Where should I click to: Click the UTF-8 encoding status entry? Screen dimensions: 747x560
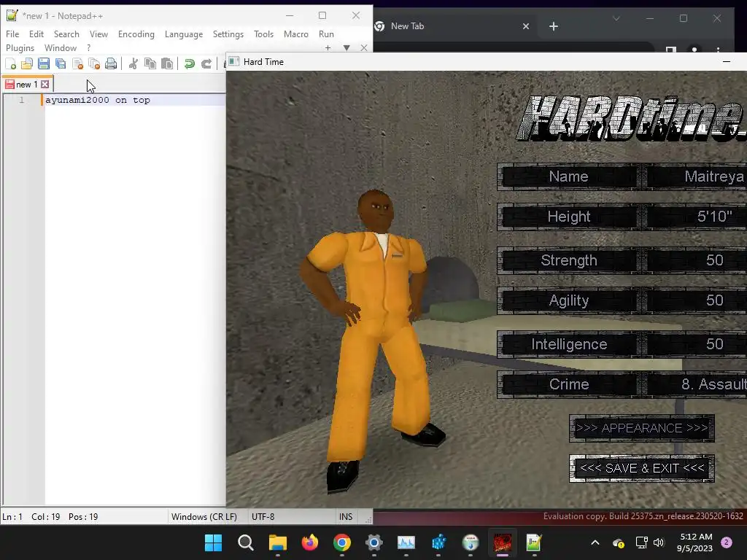(263, 517)
